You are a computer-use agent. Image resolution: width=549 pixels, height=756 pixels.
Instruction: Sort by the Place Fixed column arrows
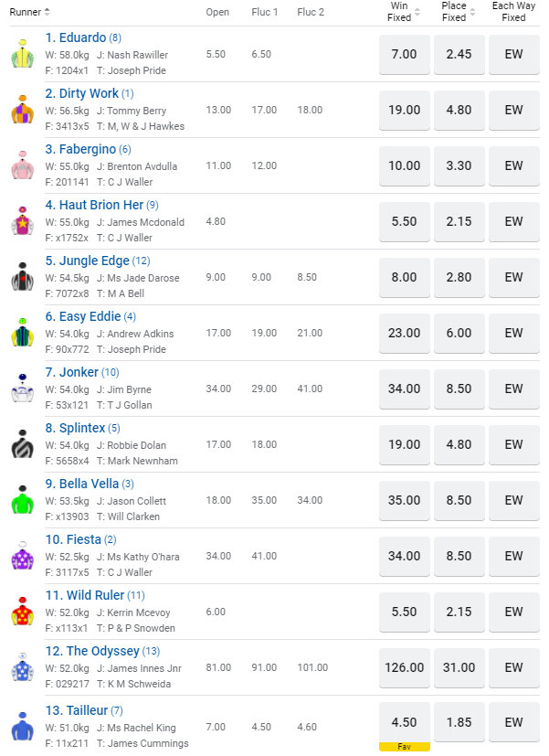click(472, 12)
